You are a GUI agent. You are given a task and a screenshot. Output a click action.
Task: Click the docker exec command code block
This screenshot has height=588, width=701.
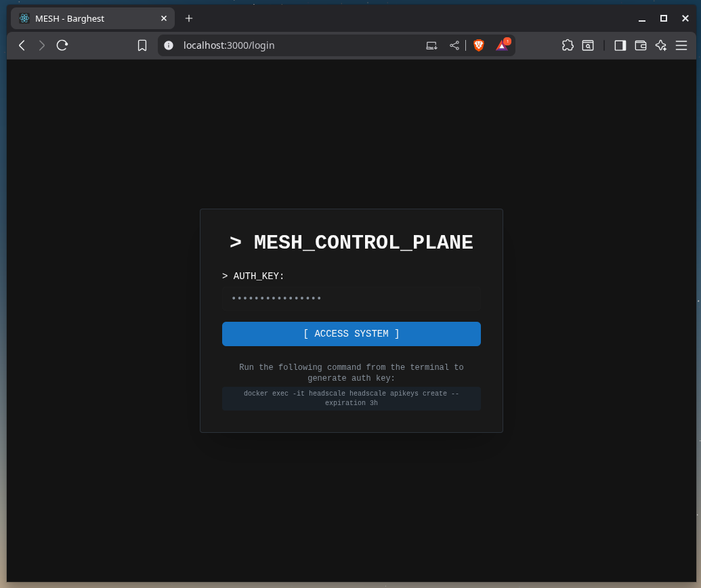click(351, 398)
